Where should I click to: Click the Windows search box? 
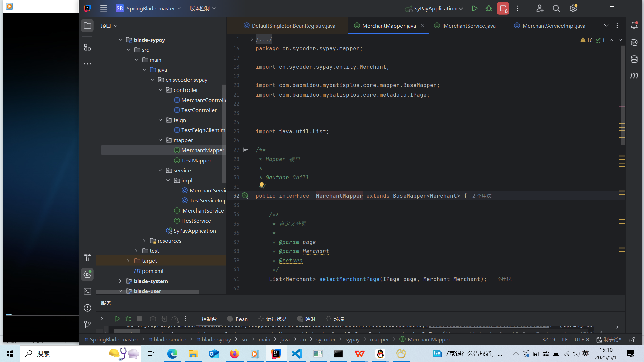pyautogui.click(x=80, y=354)
